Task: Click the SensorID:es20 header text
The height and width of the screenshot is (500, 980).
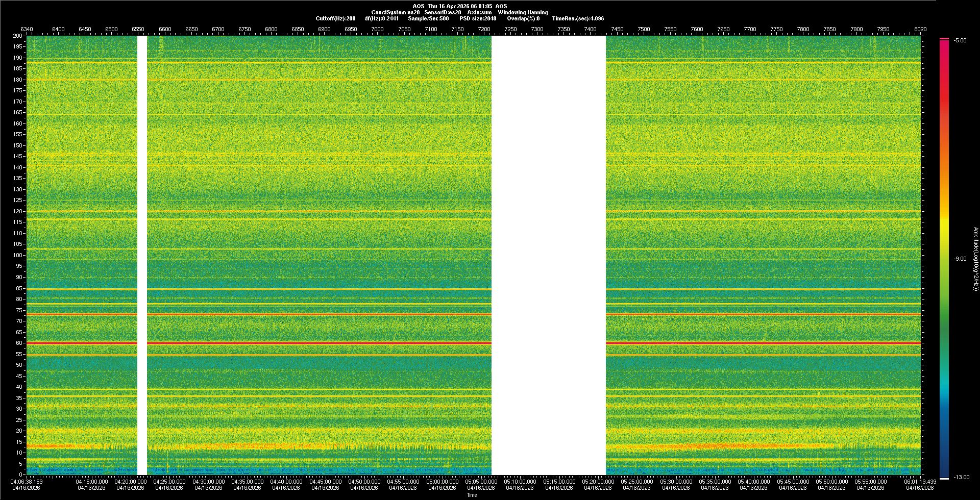Action: 443,12
